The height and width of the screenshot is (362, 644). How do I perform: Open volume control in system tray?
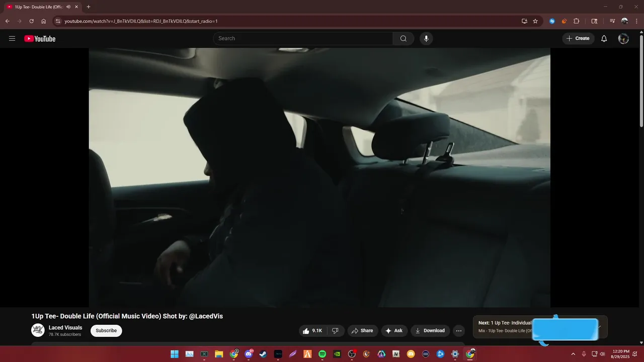click(602, 354)
